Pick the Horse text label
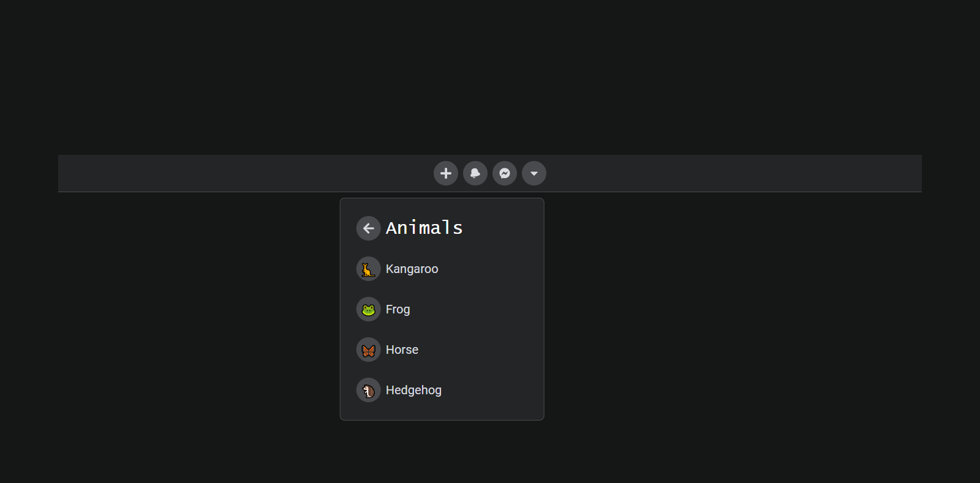The width and height of the screenshot is (980, 483). click(x=402, y=350)
